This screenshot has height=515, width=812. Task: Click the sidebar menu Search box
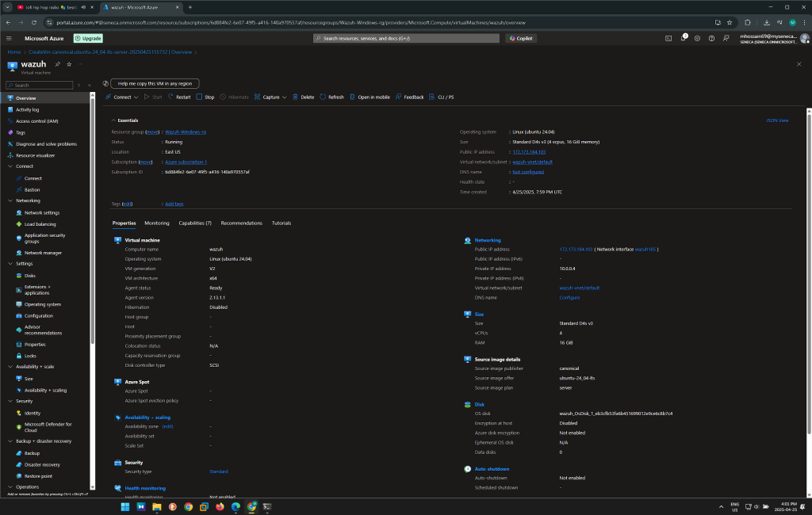pyautogui.click(x=40, y=85)
